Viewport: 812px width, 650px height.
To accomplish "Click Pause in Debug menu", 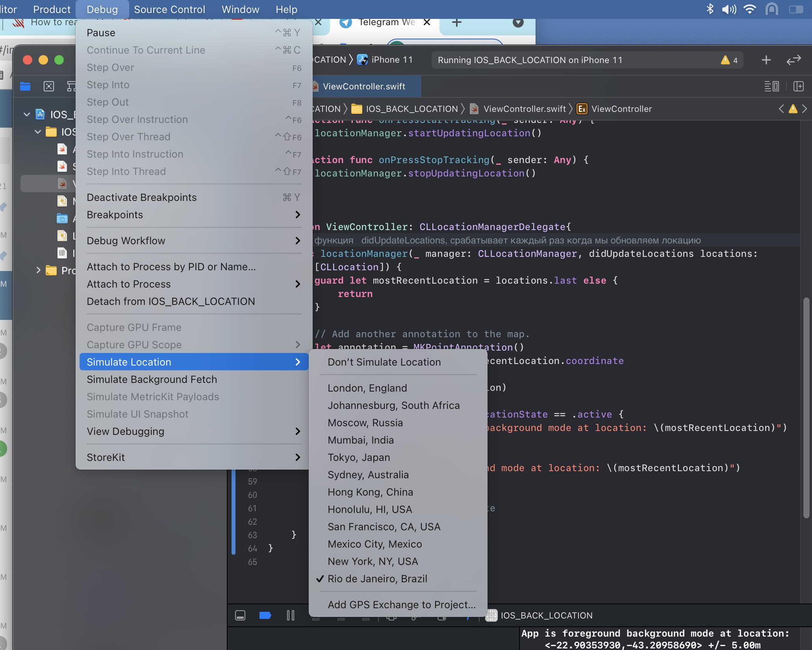I will pyautogui.click(x=194, y=33).
